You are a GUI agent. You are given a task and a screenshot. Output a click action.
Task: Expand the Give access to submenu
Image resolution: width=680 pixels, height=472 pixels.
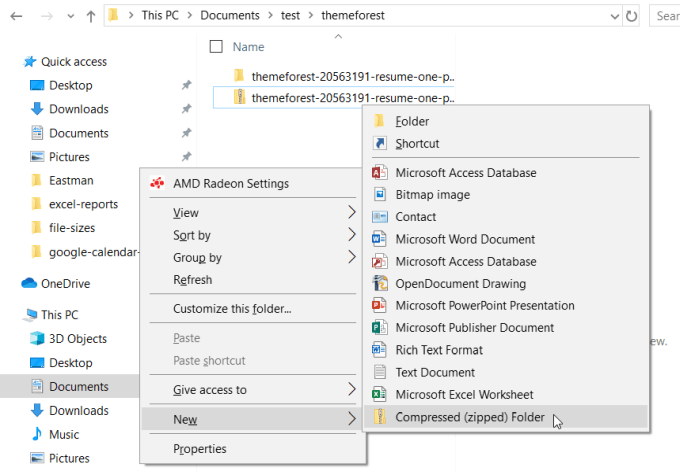point(253,390)
